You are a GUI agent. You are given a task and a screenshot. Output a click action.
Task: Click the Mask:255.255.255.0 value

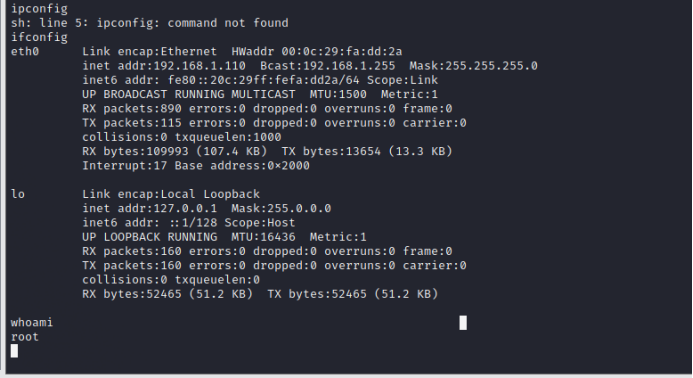coord(473,66)
